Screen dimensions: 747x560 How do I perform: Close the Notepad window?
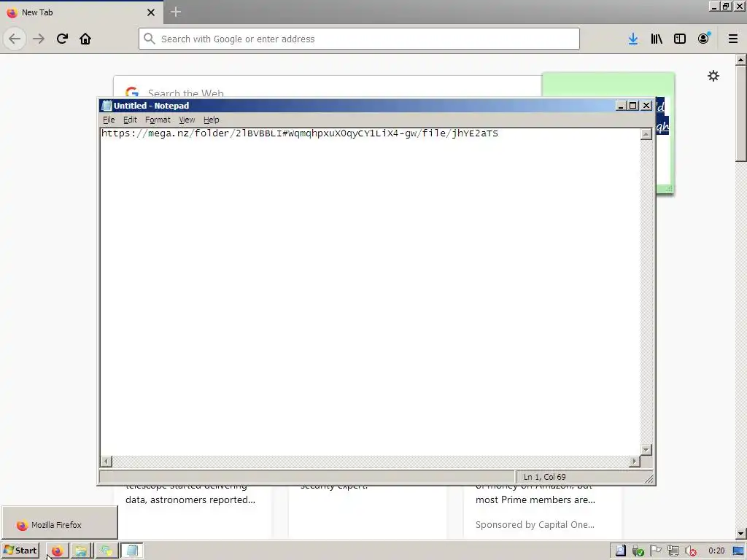coord(646,106)
